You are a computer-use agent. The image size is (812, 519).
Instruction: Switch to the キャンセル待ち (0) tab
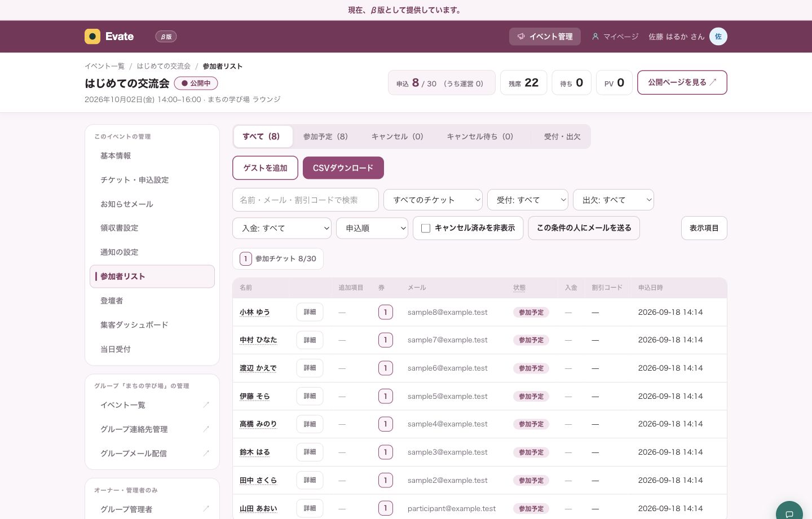(480, 137)
